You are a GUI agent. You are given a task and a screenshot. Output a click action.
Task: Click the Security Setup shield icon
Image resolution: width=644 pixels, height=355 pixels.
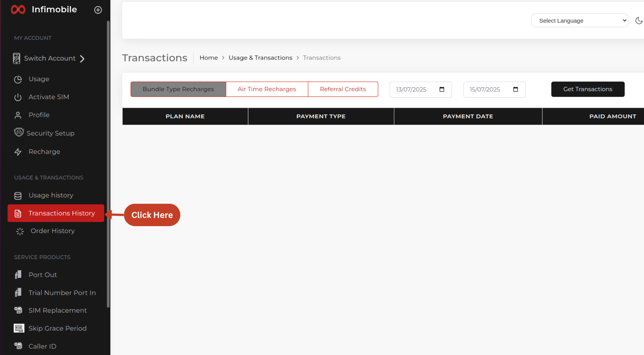pos(19,132)
